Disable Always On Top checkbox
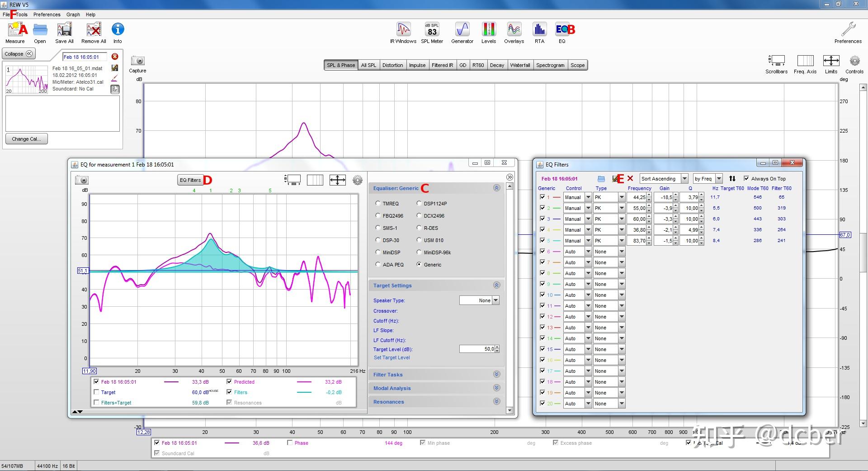This screenshot has width=868, height=471. coord(746,178)
